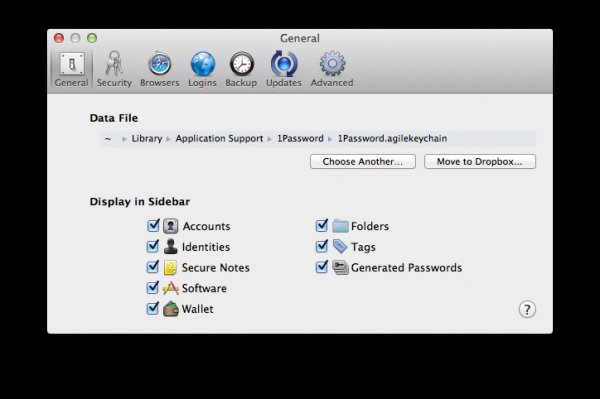Click the Tags label text

click(363, 247)
